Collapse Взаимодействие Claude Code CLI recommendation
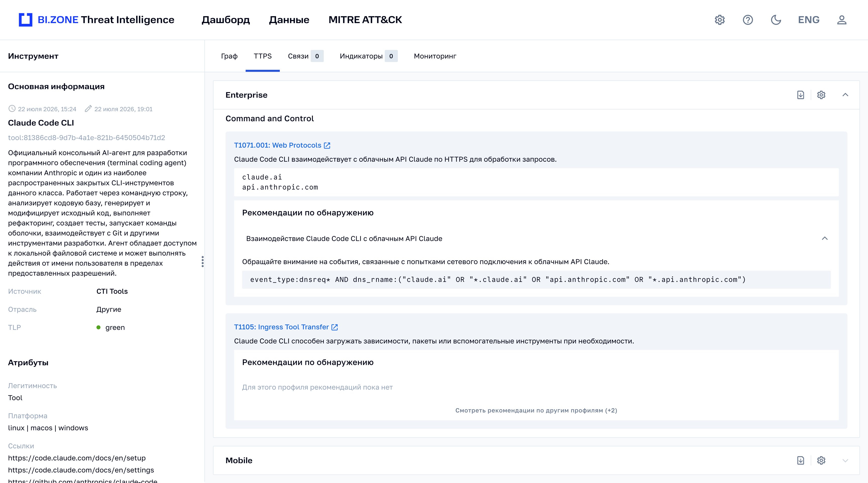This screenshot has width=868, height=483. click(x=825, y=238)
